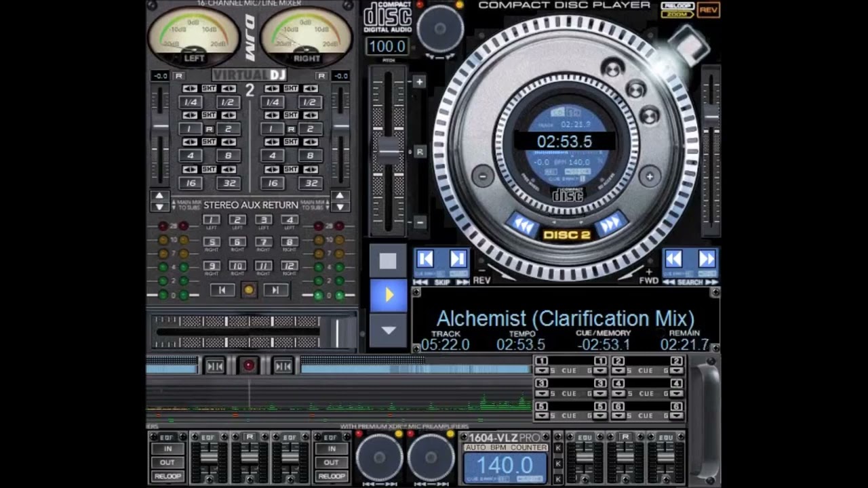Select the left deck loop length 8
Viewport: 868px width, 488px height.
[x=229, y=156]
